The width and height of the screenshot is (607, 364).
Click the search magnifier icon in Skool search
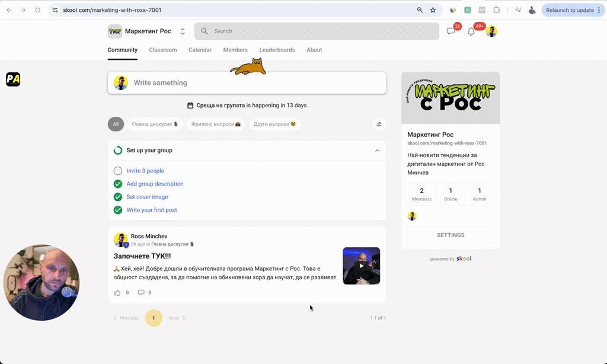[205, 31]
